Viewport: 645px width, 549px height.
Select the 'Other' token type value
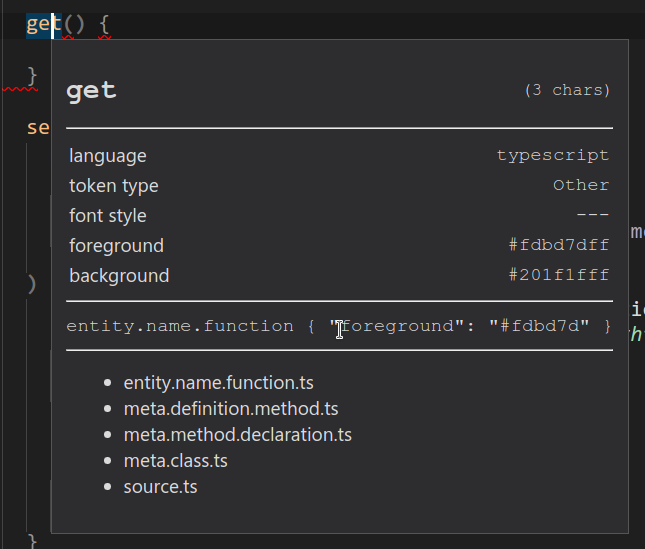(x=580, y=185)
